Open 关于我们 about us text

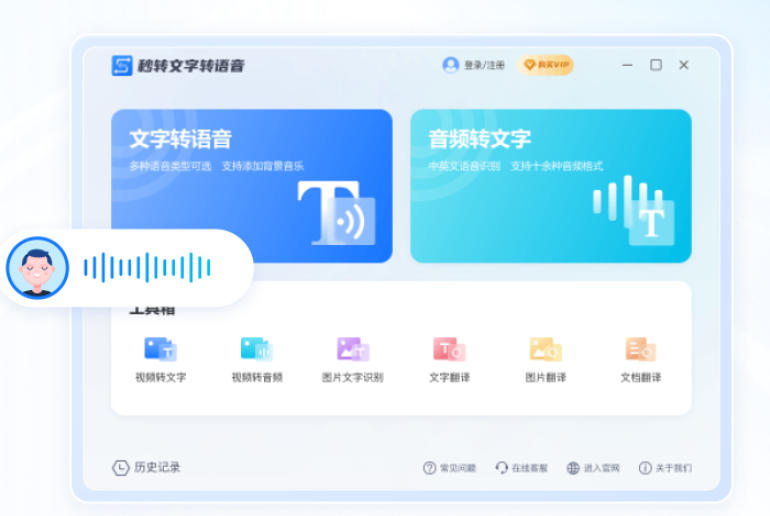pos(674,468)
